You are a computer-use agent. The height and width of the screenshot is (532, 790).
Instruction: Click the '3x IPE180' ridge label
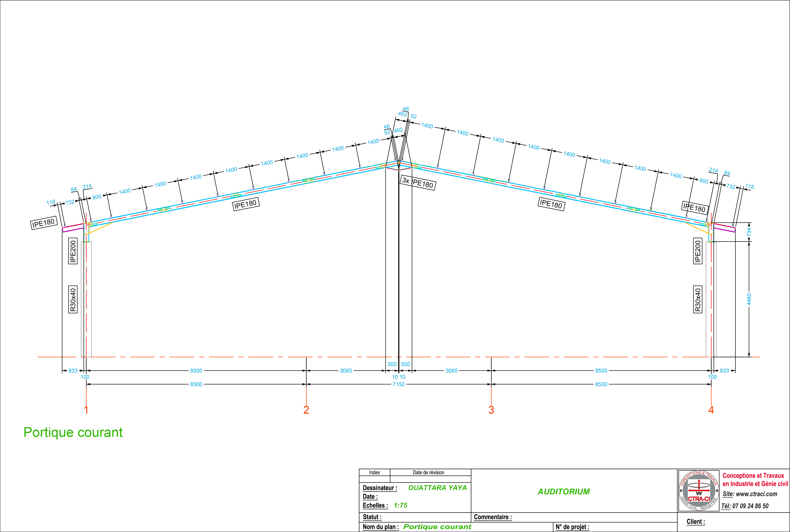coord(418,183)
